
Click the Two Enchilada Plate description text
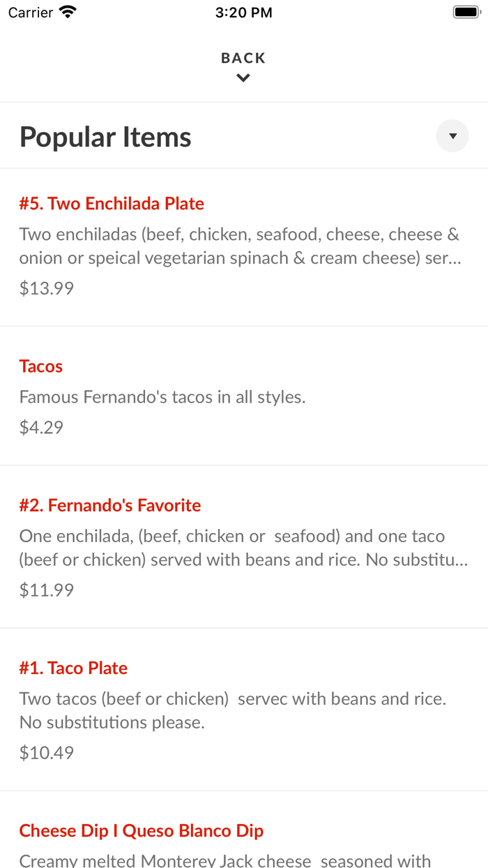click(x=241, y=246)
